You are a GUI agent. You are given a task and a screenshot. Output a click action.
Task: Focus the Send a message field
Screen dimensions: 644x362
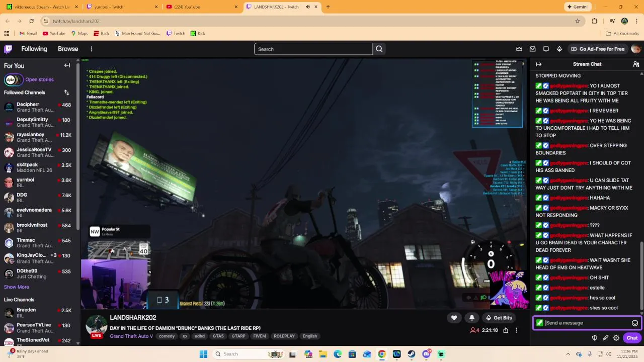pyautogui.click(x=587, y=323)
